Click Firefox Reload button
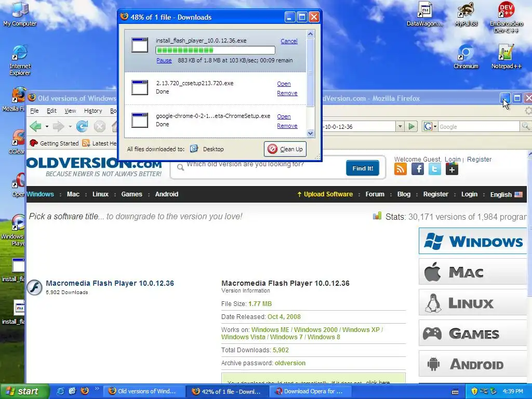Screen dimensions: 532x399 (x=82, y=127)
